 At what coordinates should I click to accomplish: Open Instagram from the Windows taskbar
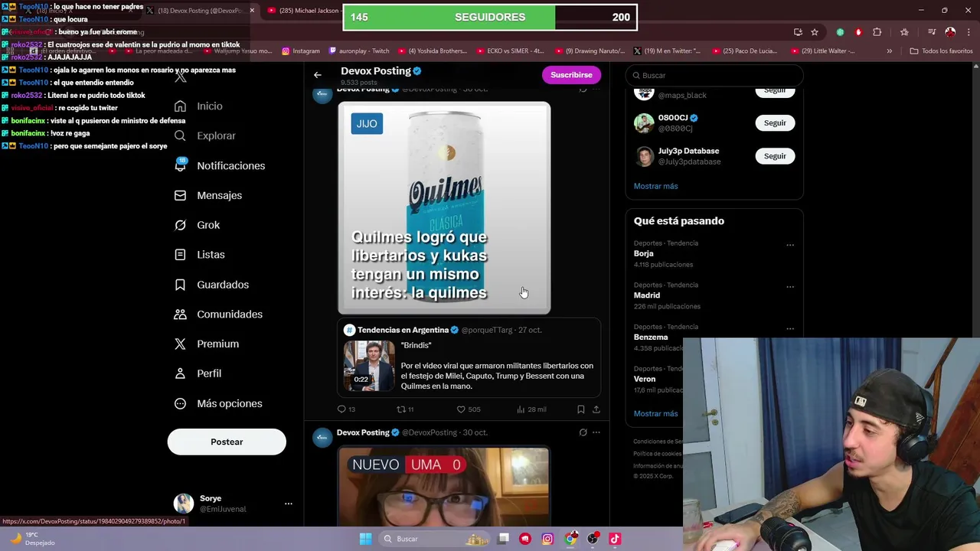(547, 539)
